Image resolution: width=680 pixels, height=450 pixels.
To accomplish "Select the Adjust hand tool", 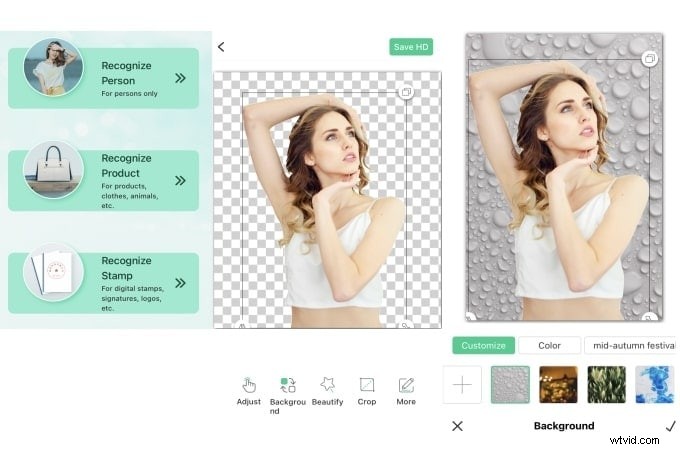I will tap(249, 389).
